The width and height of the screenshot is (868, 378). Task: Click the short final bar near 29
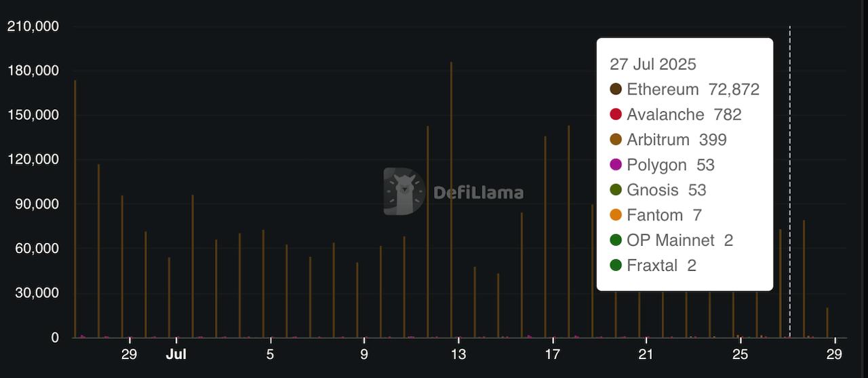tap(827, 323)
